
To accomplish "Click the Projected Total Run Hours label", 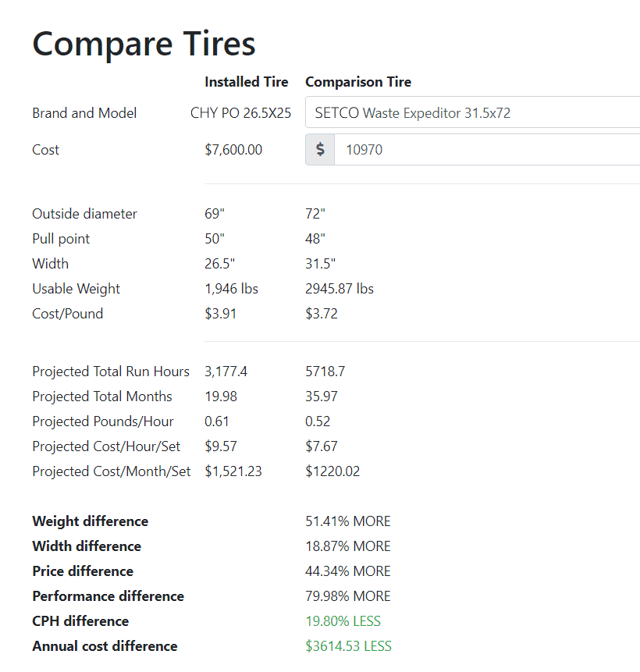I will pos(111,372).
